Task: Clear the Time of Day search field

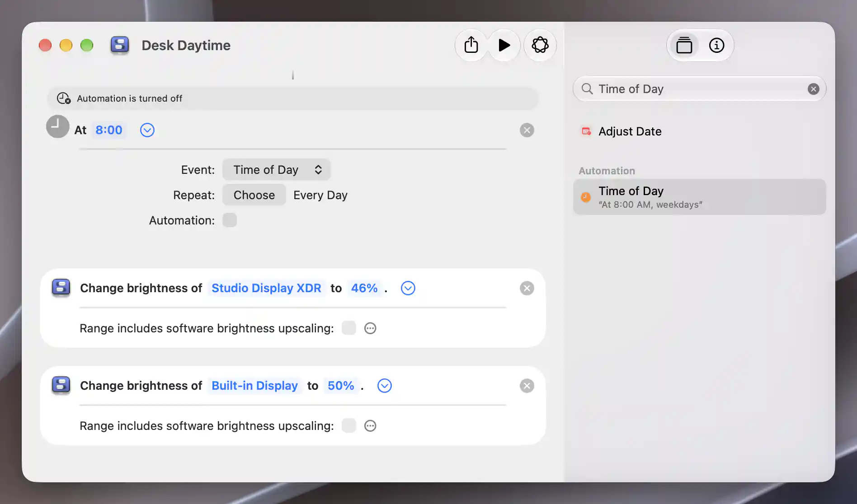Action: pyautogui.click(x=813, y=89)
